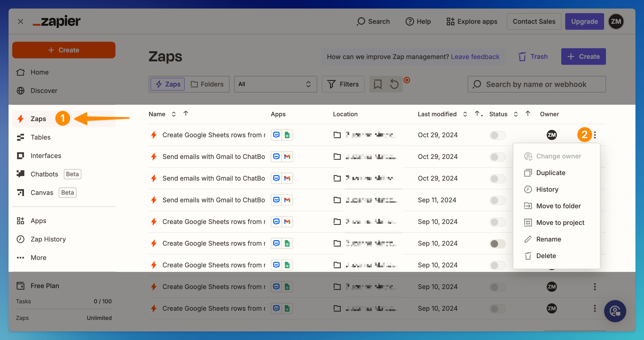This screenshot has height=340, width=644.
Task: Click the search by name or webhook field
Action: click(536, 84)
